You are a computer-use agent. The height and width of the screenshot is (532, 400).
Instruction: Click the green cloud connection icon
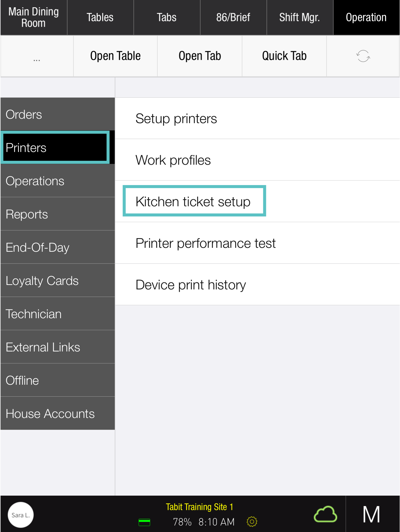tap(325, 514)
